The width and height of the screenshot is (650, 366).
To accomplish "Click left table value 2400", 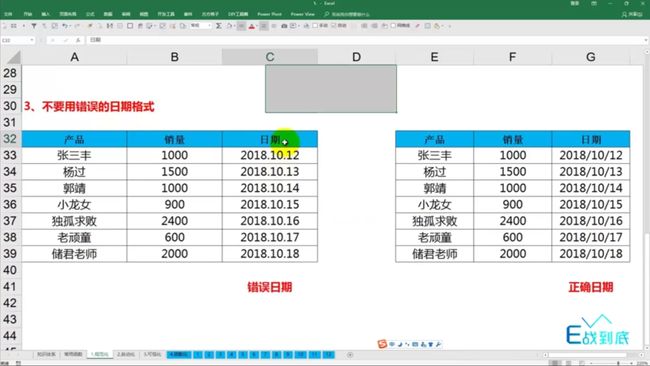I will [175, 221].
